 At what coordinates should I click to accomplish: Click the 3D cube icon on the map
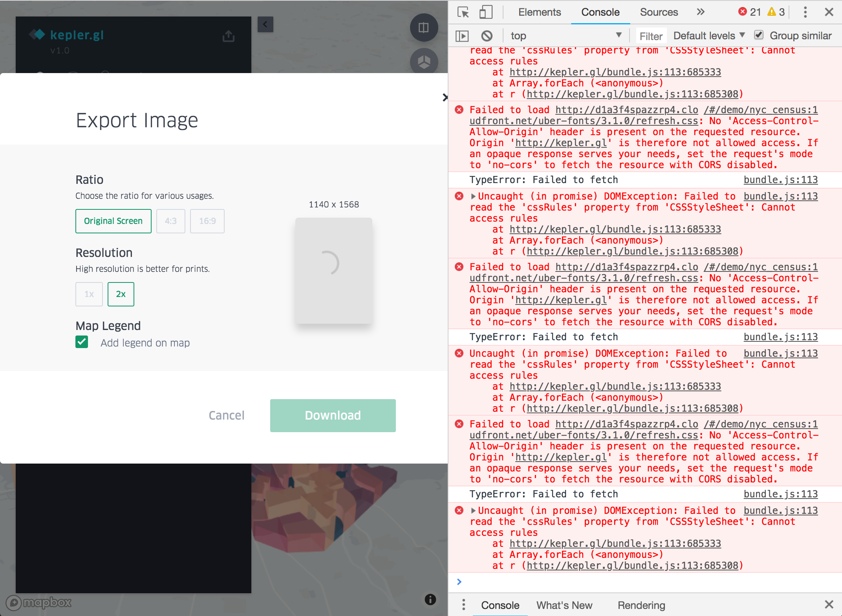coord(424,62)
